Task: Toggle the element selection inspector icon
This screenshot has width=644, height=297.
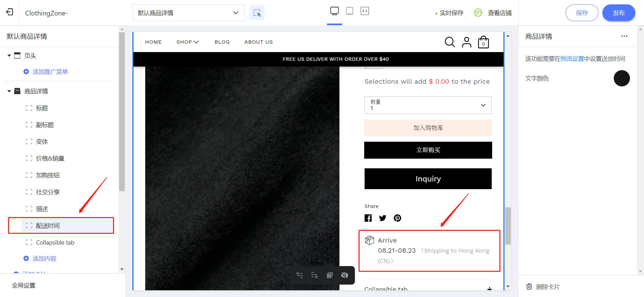Action: (x=257, y=13)
